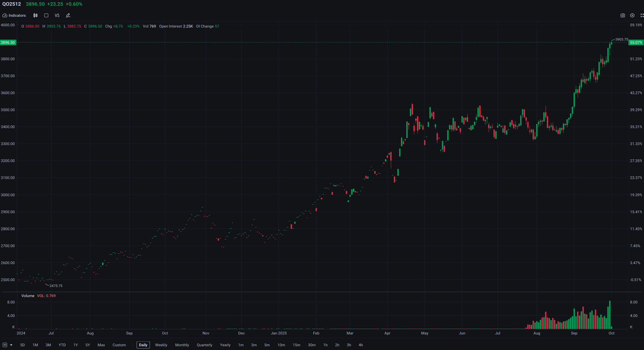Switch to Weekly candles
This screenshot has height=350, width=644.
[161, 345]
